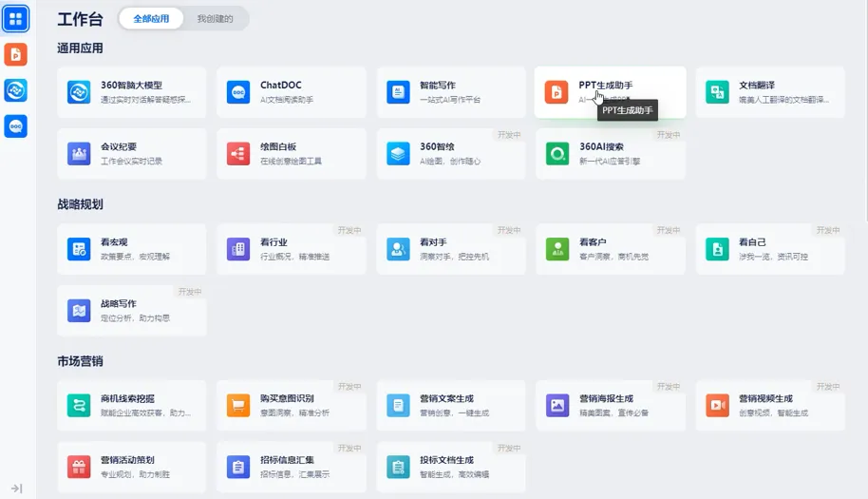Image resolution: width=868 pixels, height=499 pixels.
Task: Click the 营销视频生成 title text
Action: [765, 399]
